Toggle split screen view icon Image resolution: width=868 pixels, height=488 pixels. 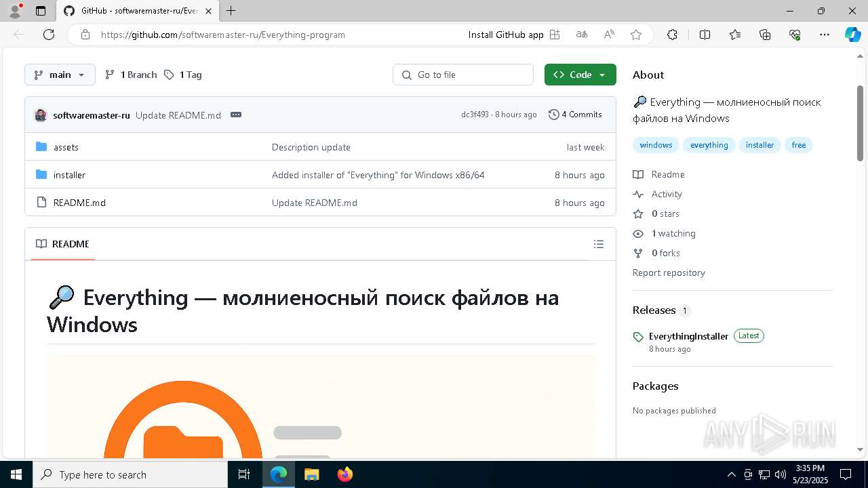click(x=705, y=35)
